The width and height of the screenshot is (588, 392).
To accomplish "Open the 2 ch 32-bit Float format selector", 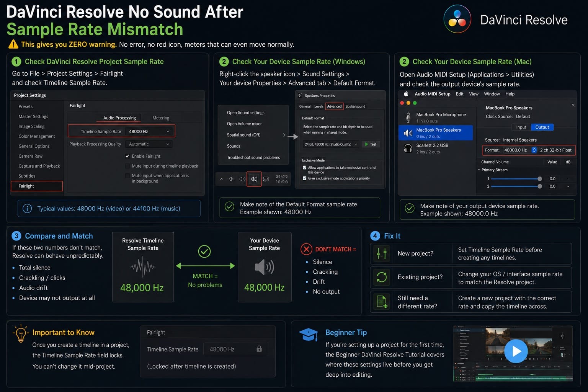I will pyautogui.click(x=556, y=150).
